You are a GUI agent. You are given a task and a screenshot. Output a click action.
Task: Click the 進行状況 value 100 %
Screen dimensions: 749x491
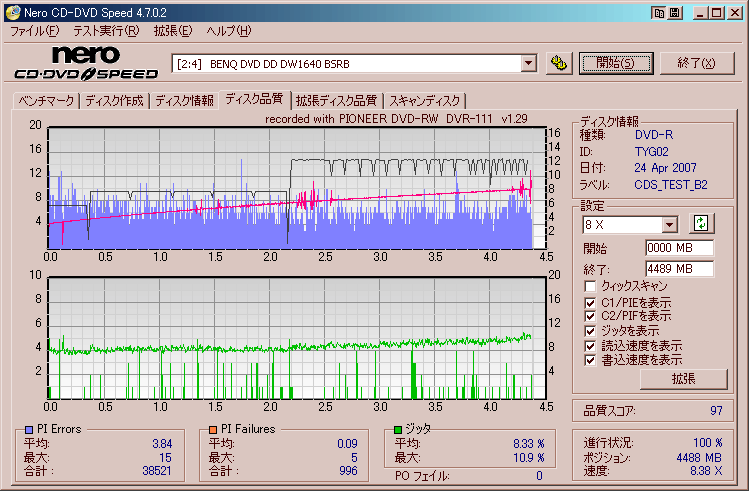click(708, 443)
